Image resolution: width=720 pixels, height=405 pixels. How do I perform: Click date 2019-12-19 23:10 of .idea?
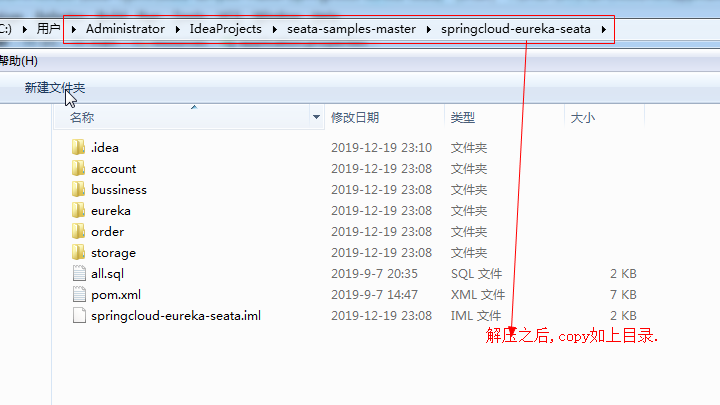click(x=382, y=147)
